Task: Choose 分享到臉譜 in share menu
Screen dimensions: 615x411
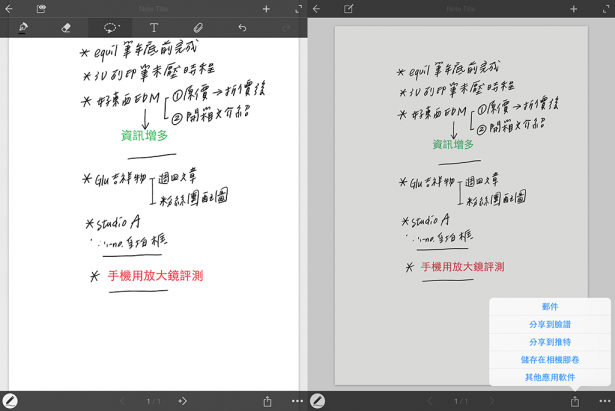Action: (x=550, y=324)
